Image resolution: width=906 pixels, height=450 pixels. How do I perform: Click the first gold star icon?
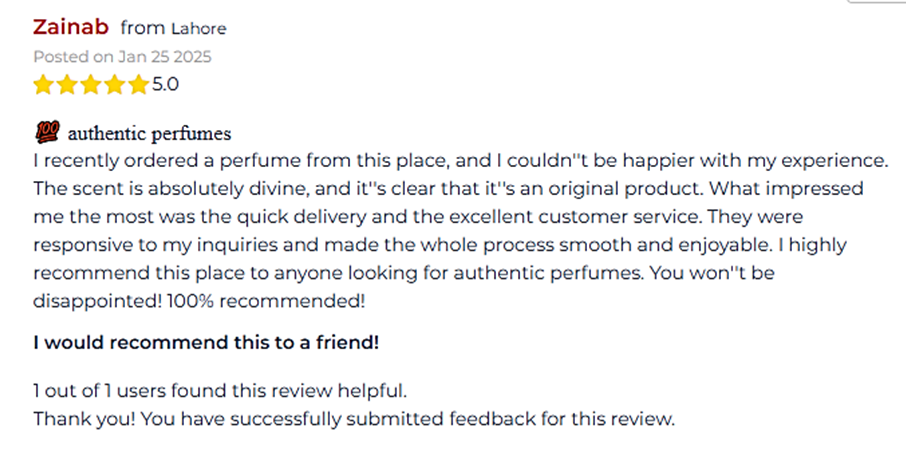(43, 85)
